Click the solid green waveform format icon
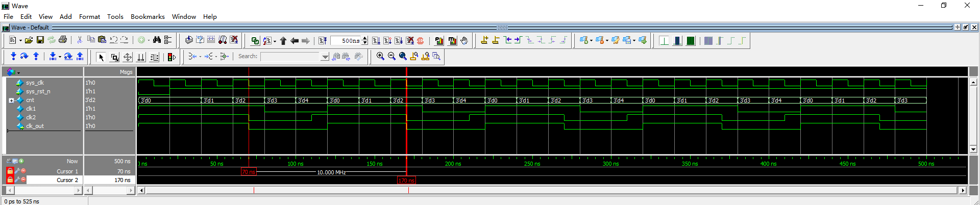 pyautogui.click(x=691, y=41)
